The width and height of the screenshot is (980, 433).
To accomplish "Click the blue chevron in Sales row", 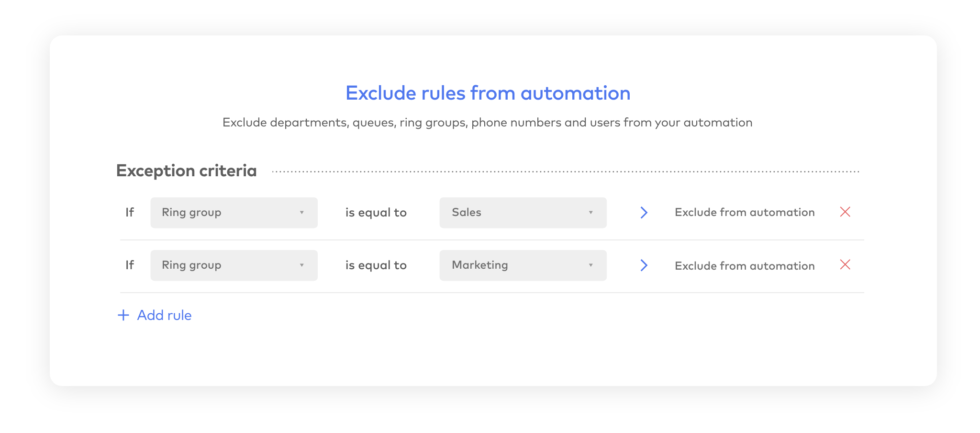I will (x=644, y=212).
